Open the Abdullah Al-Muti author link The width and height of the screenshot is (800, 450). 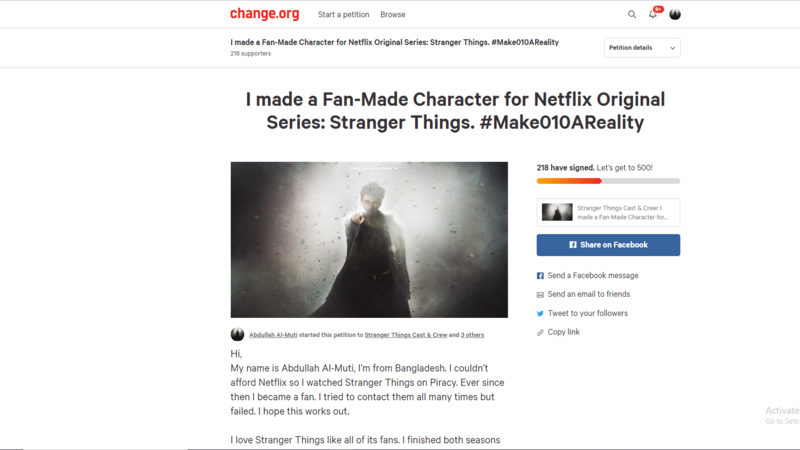click(x=273, y=335)
